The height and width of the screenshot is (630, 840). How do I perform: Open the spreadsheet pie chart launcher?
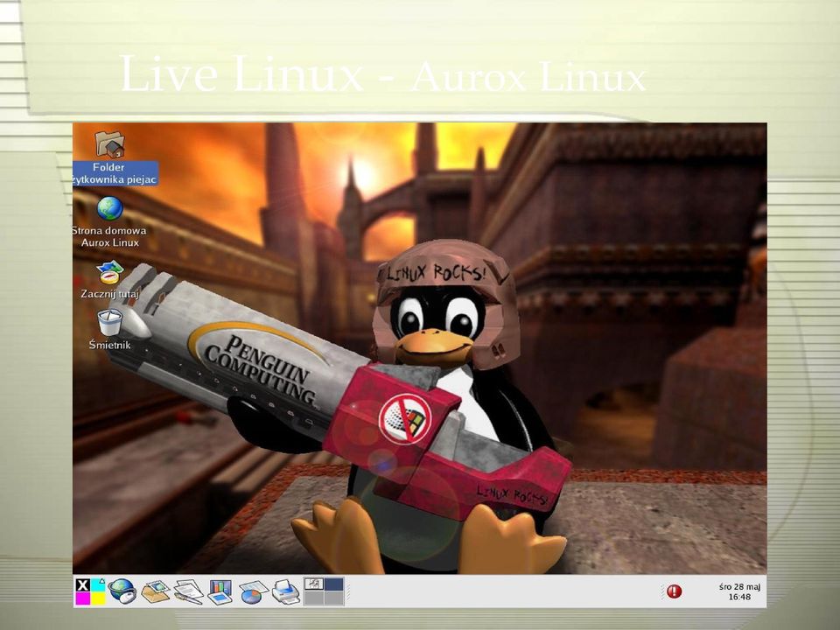click(x=253, y=592)
